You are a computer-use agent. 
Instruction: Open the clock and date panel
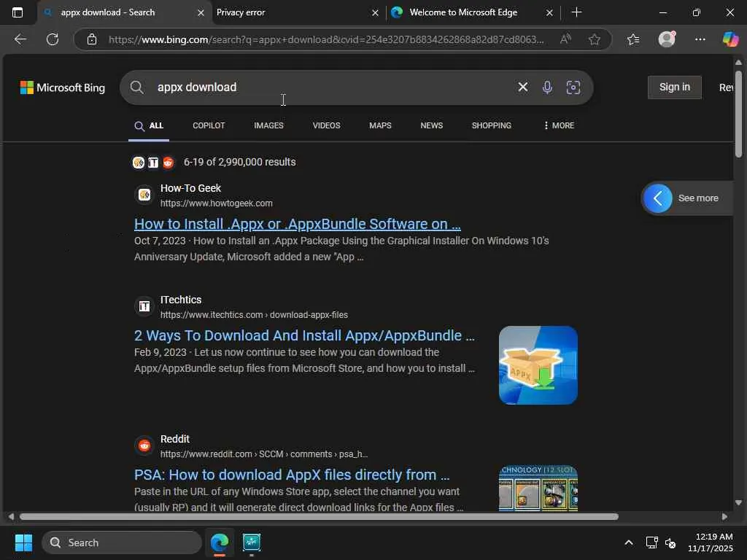tap(711, 542)
